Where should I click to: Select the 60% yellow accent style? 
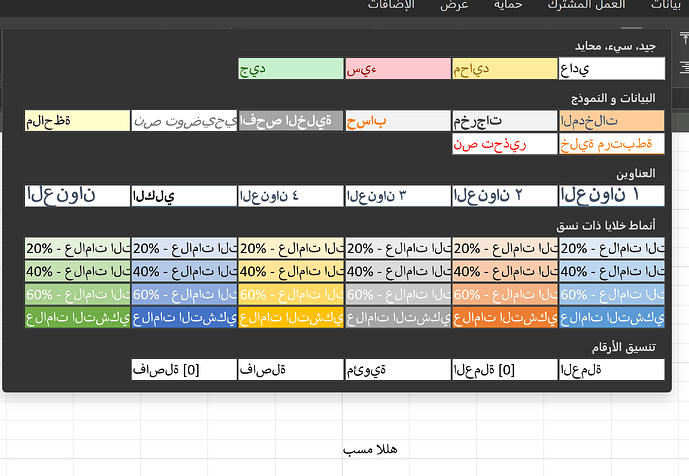coord(290,294)
